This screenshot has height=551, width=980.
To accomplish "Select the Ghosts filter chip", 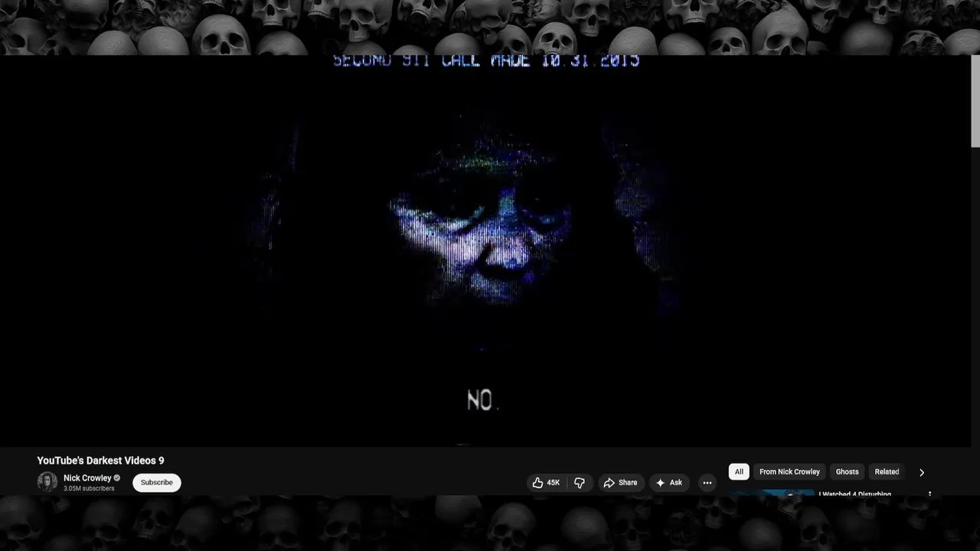I will click(847, 472).
